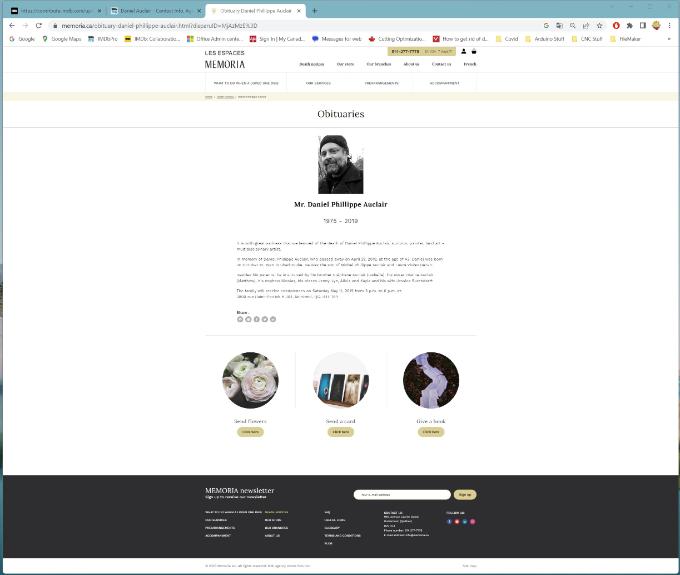The image size is (680, 575).
Task: Switch site language to French
Action: 470,64
